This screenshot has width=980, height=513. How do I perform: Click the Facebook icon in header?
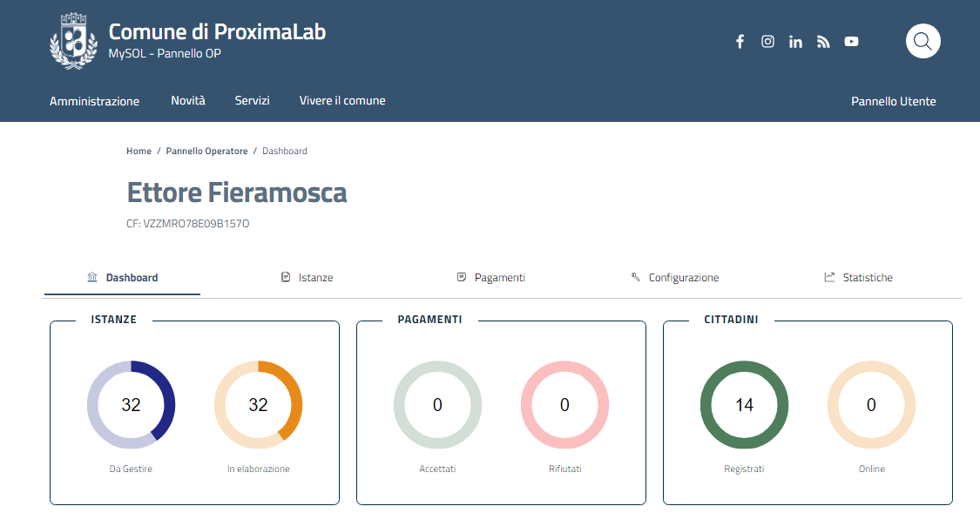pyautogui.click(x=740, y=42)
